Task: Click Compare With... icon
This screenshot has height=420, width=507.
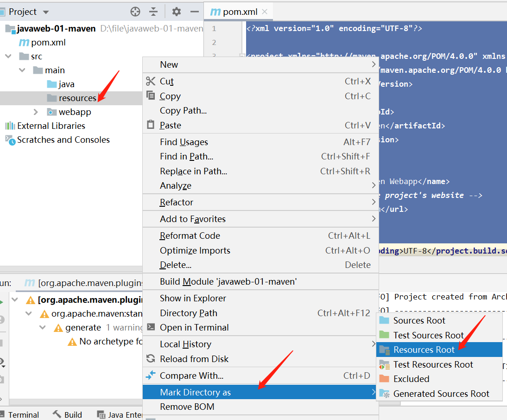Action: click(x=151, y=375)
